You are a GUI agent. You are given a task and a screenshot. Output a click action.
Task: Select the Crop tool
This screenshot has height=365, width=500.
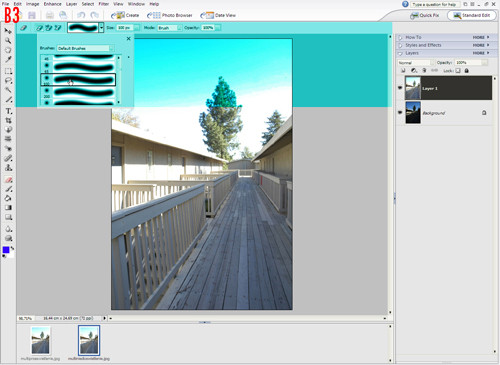(9, 120)
